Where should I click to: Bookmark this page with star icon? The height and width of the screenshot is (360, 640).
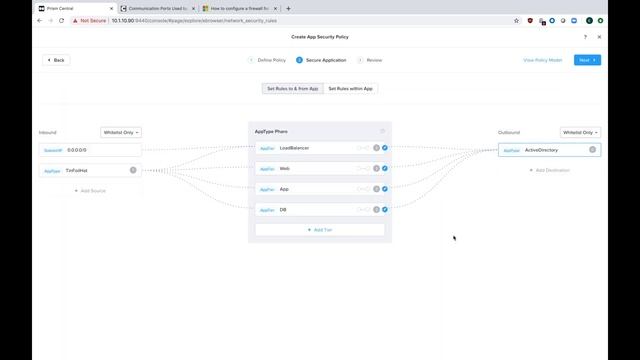click(x=516, y=20)
